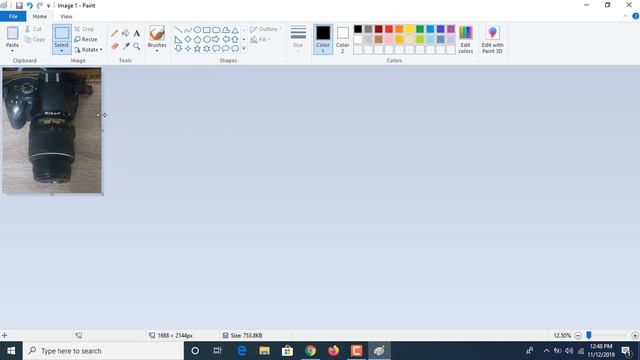Pick the red color swatch
Viewport: 640px width, 360px height.
pyautogui.click(x=389, y=29)
